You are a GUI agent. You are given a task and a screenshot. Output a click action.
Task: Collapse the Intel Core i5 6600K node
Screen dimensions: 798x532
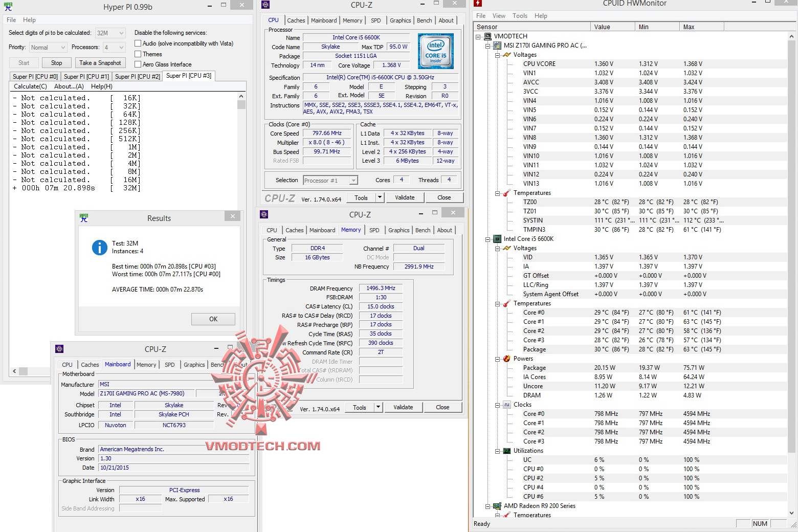click(488, 239)
